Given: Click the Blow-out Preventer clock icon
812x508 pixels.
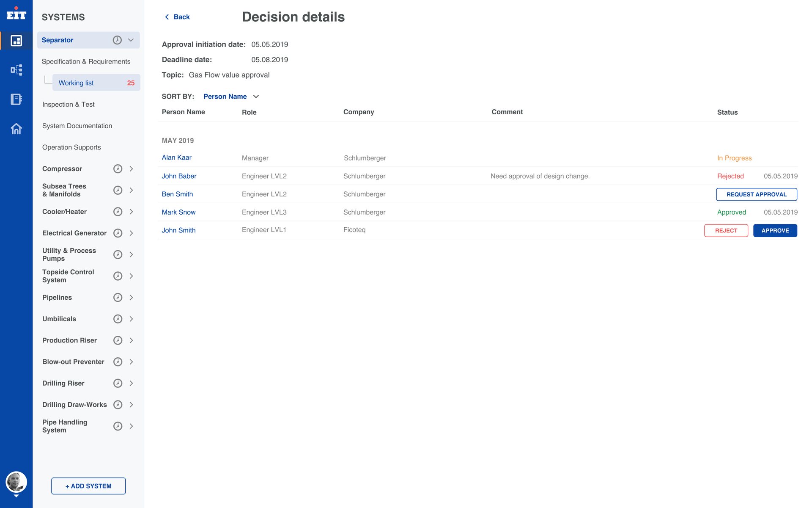Looking at the screenshot, I should (118, 362).
